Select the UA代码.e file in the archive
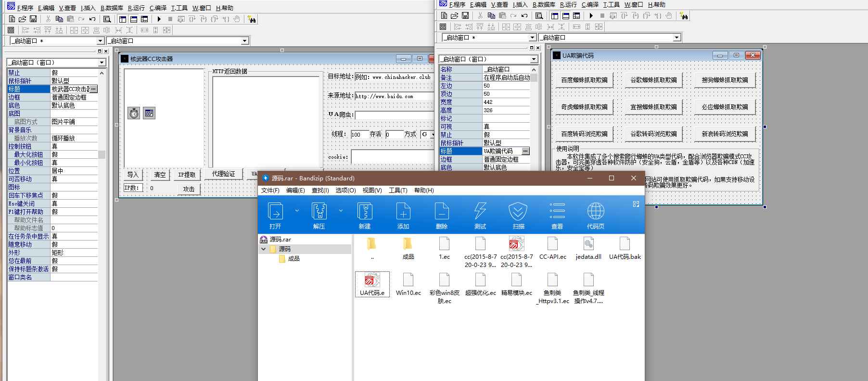 click(372, 284)
